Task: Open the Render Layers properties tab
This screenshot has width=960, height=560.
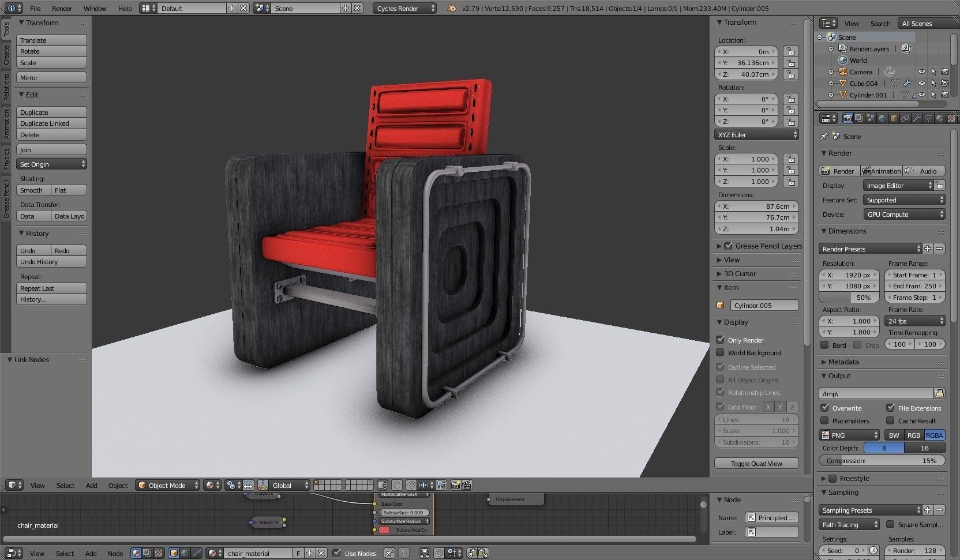Action: 859,118
